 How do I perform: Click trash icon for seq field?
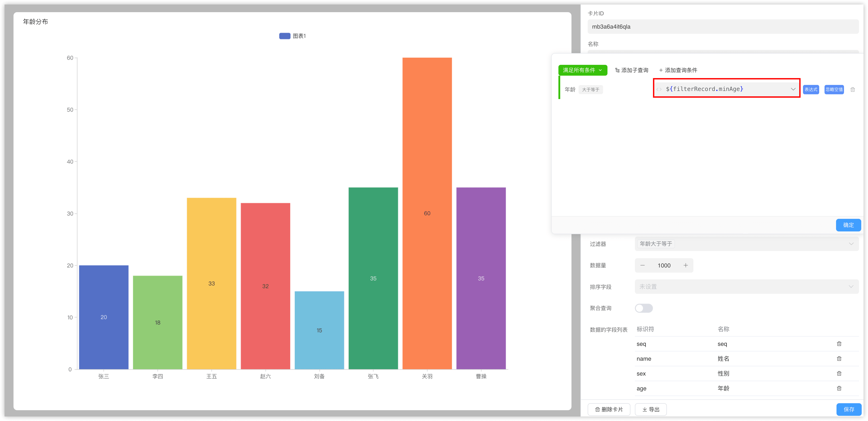[839, 344]
